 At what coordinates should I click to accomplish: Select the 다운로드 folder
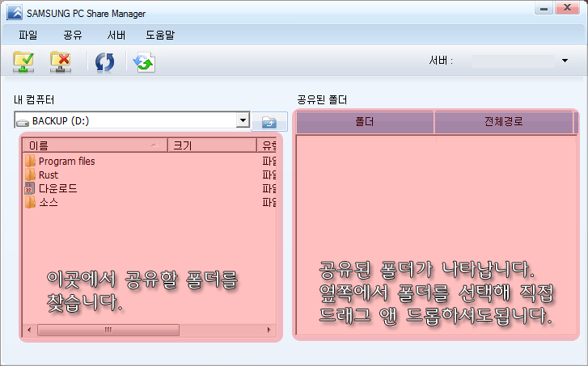click(x=57, y=188)
